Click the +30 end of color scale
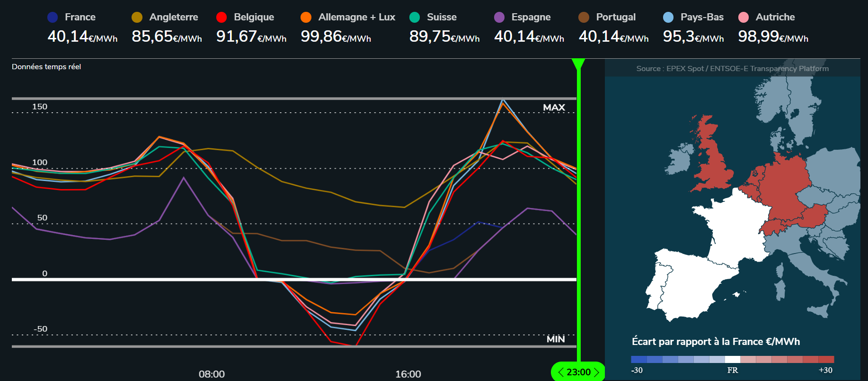This screenshot has height=381, width=868. [x=825, y=370]
